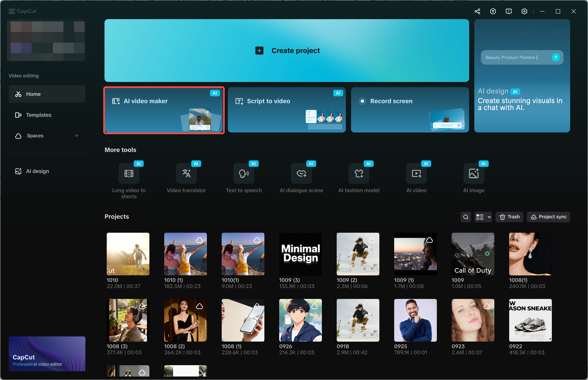Open the Trash

[x=509, y=217]
